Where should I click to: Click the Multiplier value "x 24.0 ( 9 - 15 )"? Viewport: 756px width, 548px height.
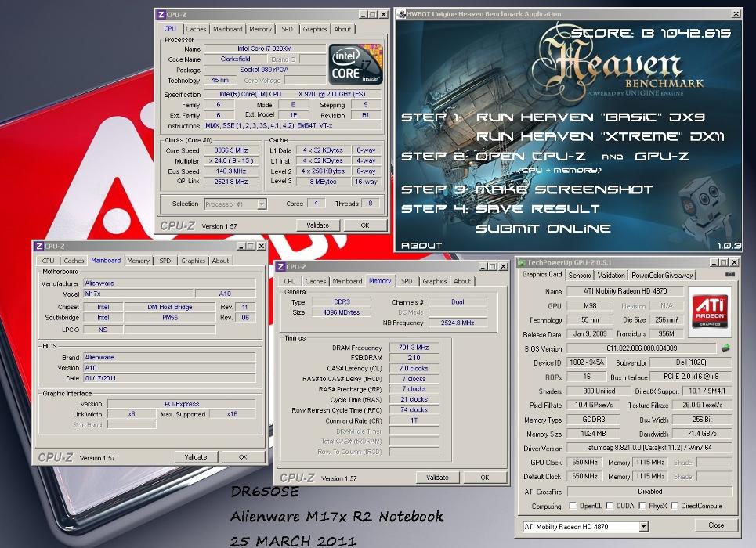tap(231, 160)
